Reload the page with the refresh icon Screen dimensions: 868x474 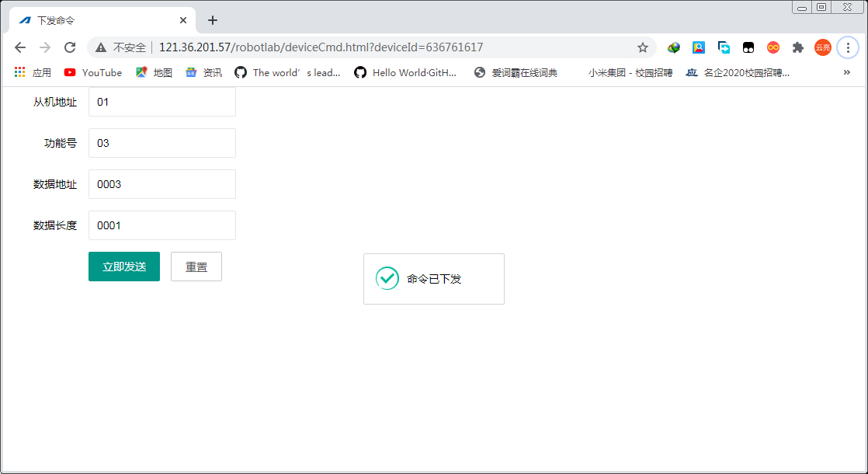70,47
